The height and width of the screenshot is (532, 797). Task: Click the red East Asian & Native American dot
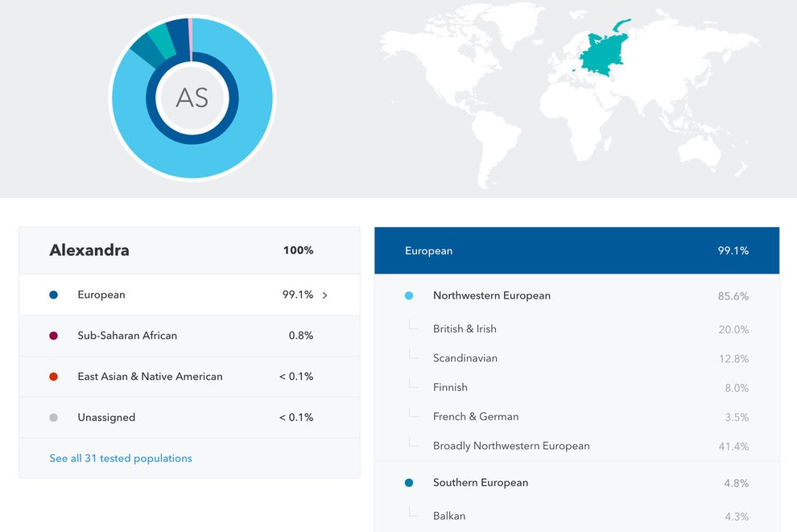[x=54, y=377]
